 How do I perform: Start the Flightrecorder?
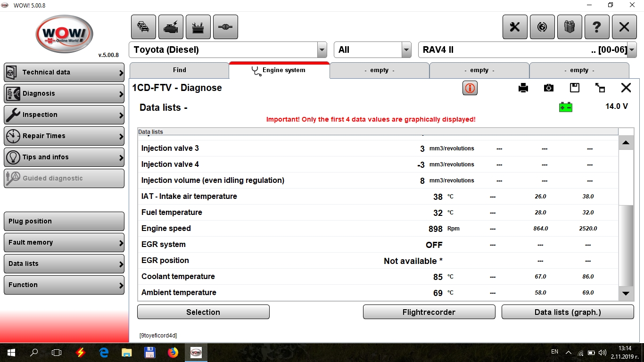[429, 312]
